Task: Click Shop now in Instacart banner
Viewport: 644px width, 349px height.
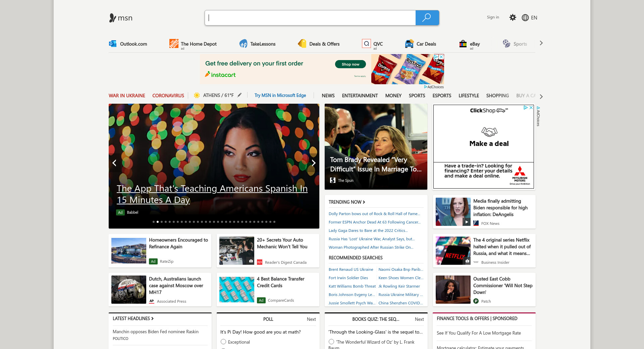Action: point(350,64)
